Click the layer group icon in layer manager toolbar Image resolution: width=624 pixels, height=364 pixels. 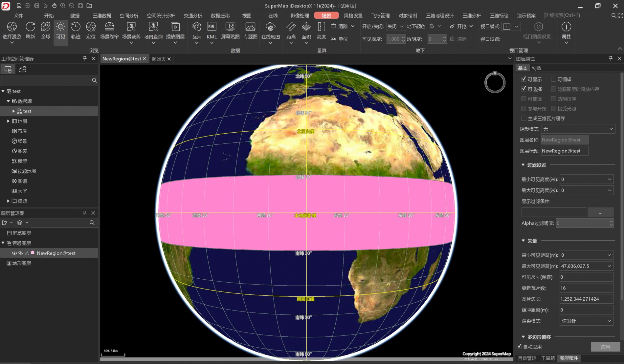click(20, 223)
